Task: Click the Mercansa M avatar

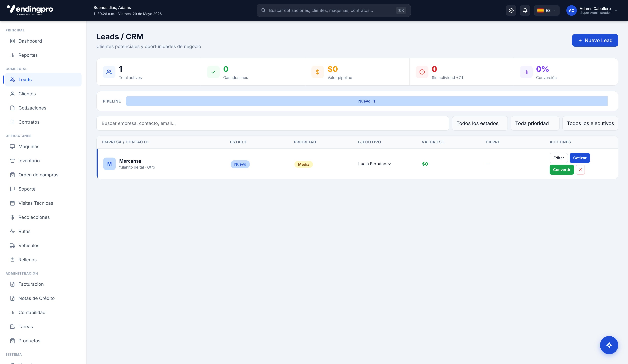Action: pos(109,164)
